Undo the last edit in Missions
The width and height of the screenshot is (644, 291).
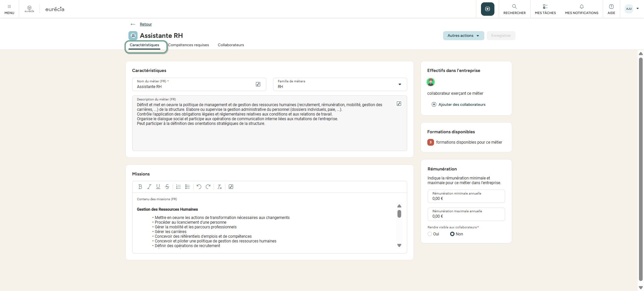[x=199, y=187]
